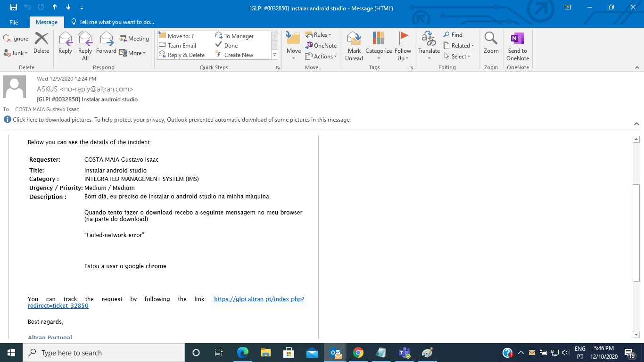The height and width of the screenshot is (362, 644).
Task: Click ENG PT language indicator
Action: tap(580, 353)
